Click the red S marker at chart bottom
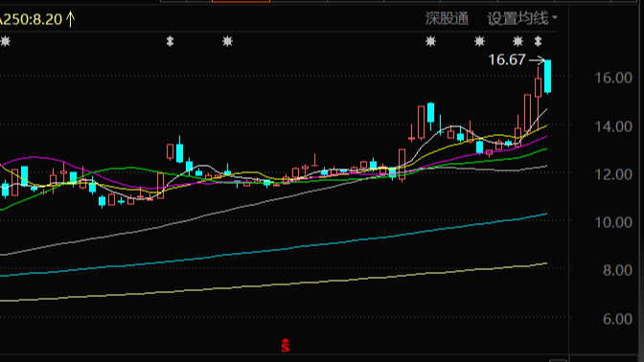The image size is (644, 362). (x=286, y=346)
